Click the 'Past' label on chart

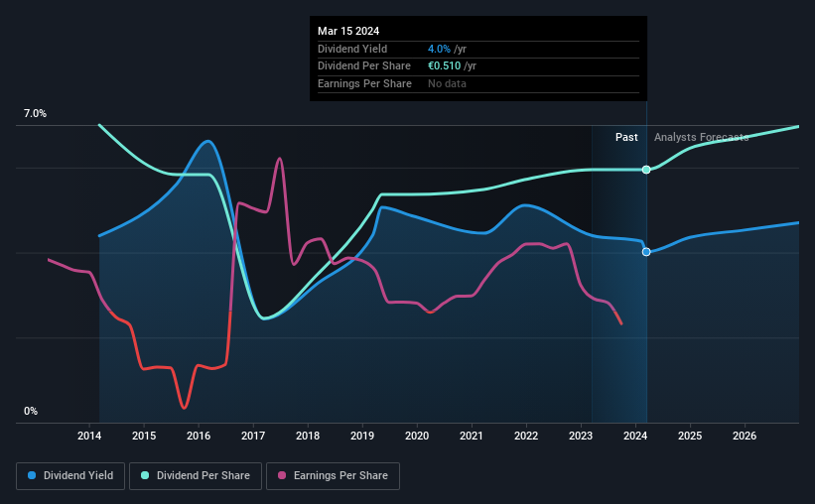[x=626, y=137]
